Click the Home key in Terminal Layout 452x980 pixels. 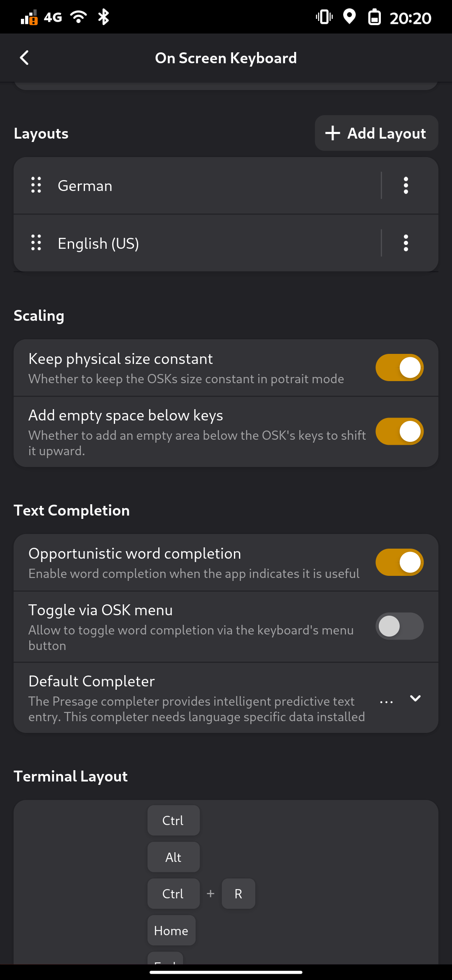pyautogui.click(x=171, y=931)
